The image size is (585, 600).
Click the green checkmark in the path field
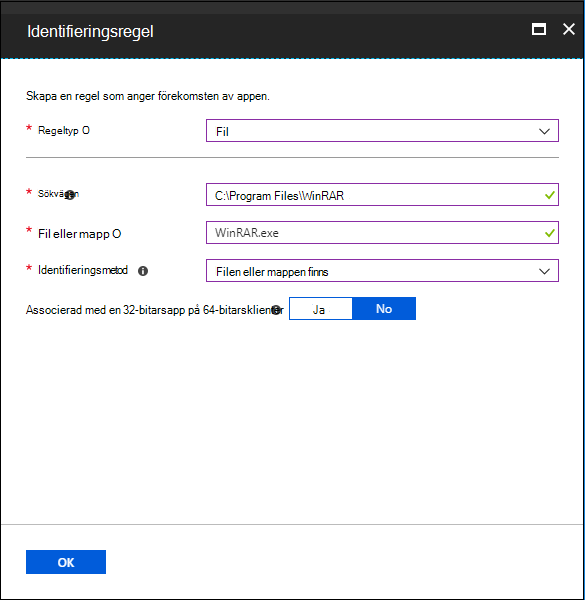tap(549, 195)
